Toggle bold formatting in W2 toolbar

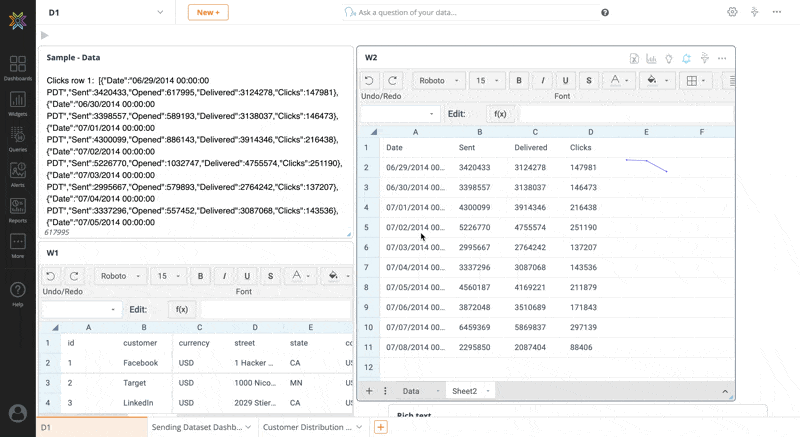coord(519,81)
